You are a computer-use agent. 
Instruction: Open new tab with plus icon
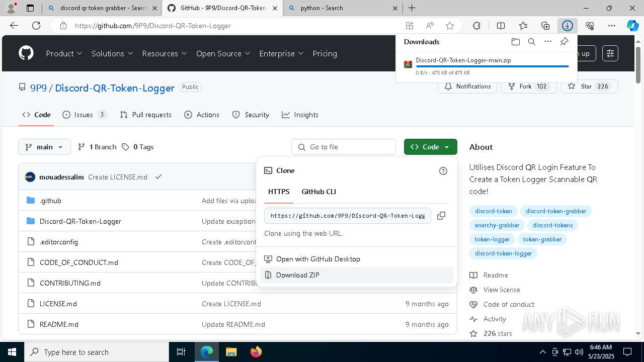coord(412,8)
